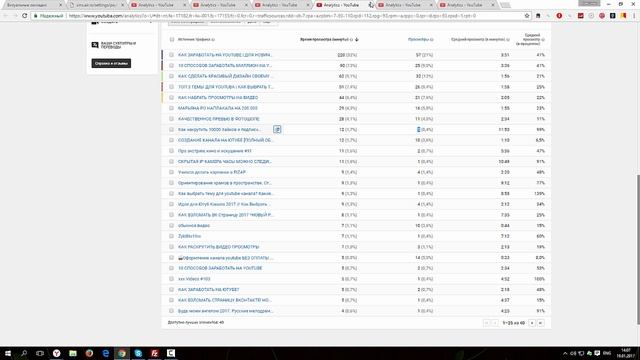Open '10 СПОСОБОВ ЗАРАБОТАТЬ НА YOUTUBE' link

pos(220,268)
